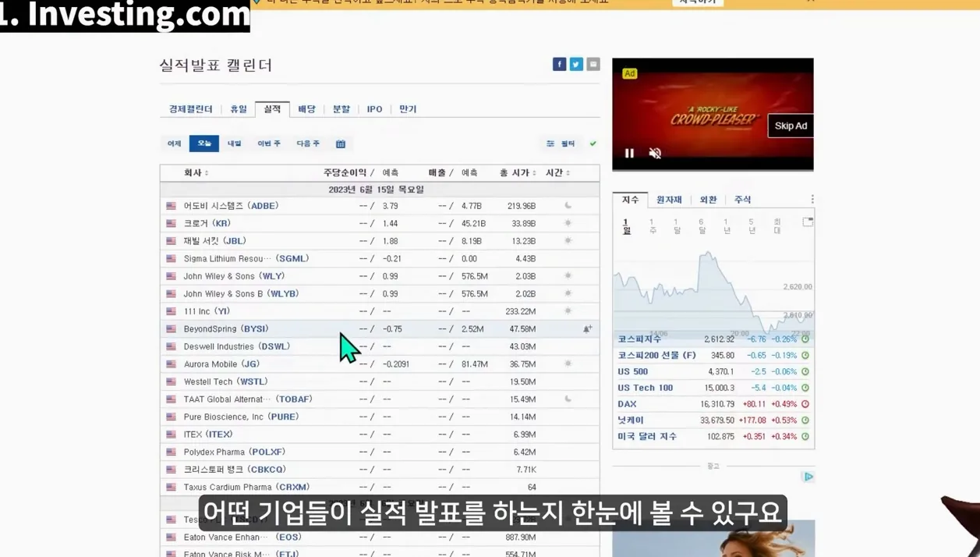Select 어제 date filter
Image resolution: width=980 pixels, height=557 pixels.
174,144
